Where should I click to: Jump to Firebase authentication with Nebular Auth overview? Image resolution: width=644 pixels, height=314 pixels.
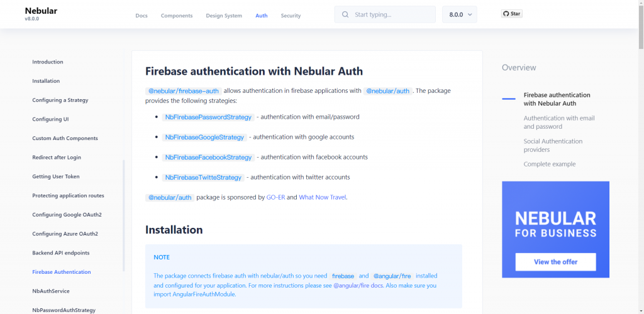(557, 99)
